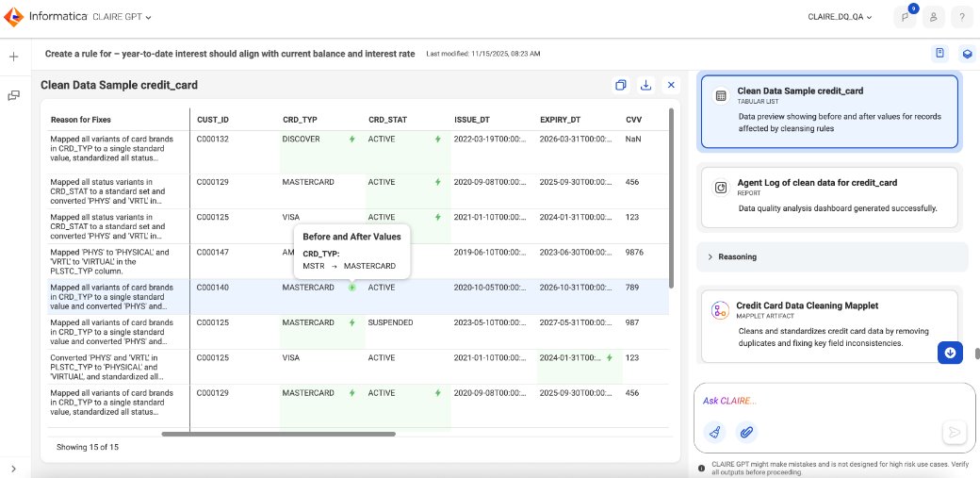The height and width of the screenshot is (478, 980).
Task: Click the clear chat broom icon
Action: coord(714,432)
